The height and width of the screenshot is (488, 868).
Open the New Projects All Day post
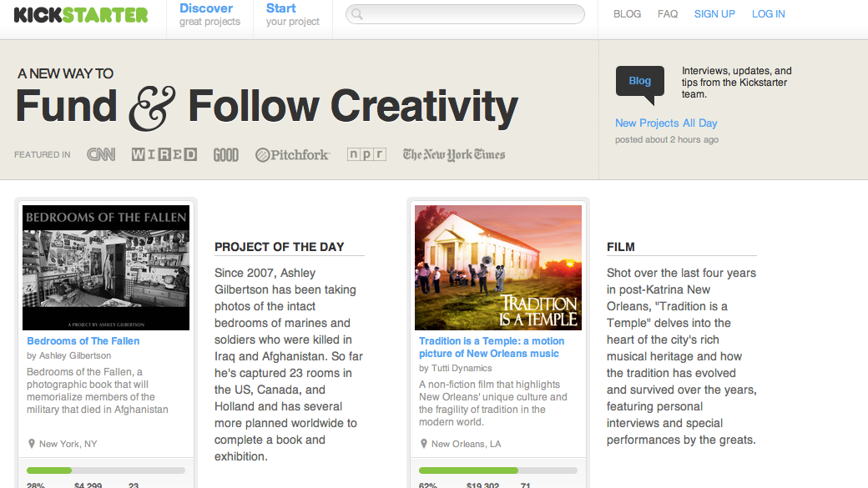666,123
